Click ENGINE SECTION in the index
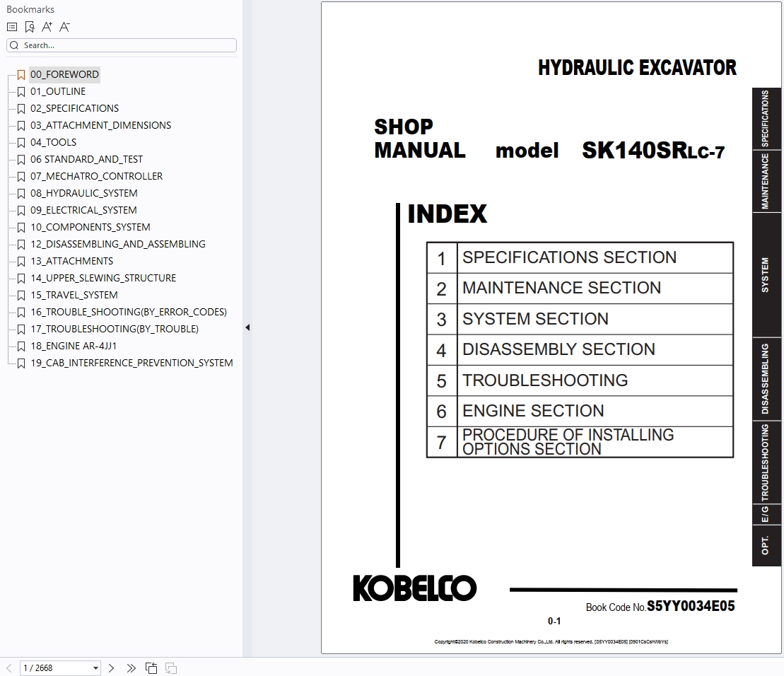The width and height of the screenshot is (784, 676). [533, 411]
